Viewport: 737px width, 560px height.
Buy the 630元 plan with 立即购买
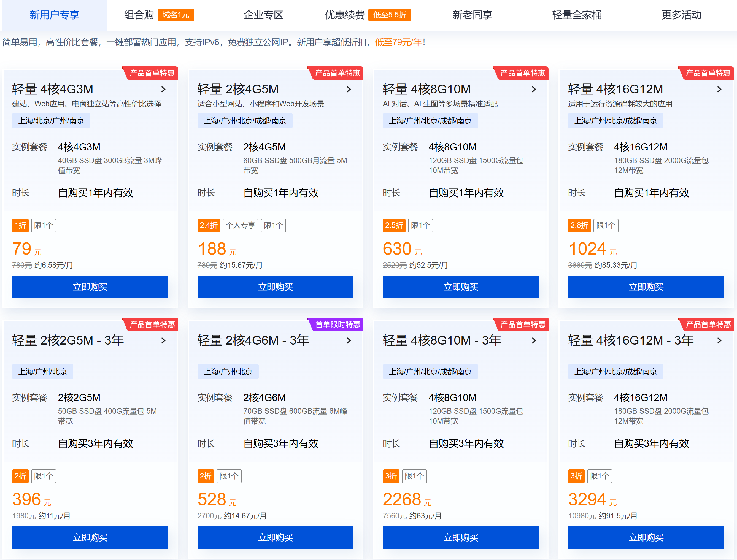(x=461, y=287)
